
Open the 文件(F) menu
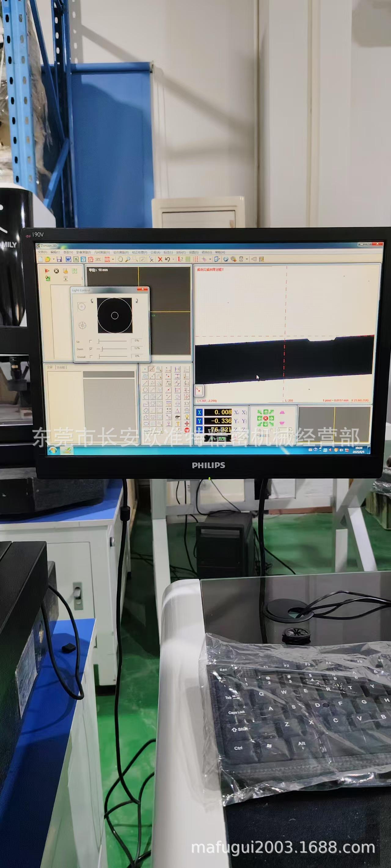coord(42,252)
